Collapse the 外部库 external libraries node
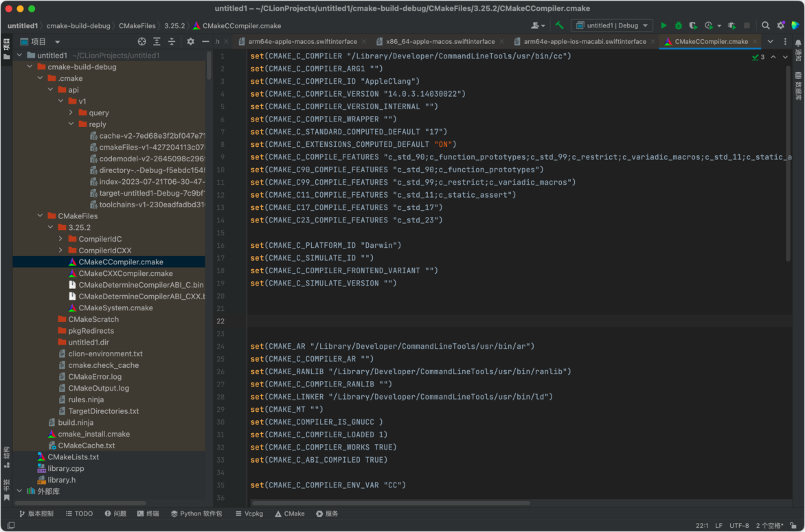 coord(19,491)
